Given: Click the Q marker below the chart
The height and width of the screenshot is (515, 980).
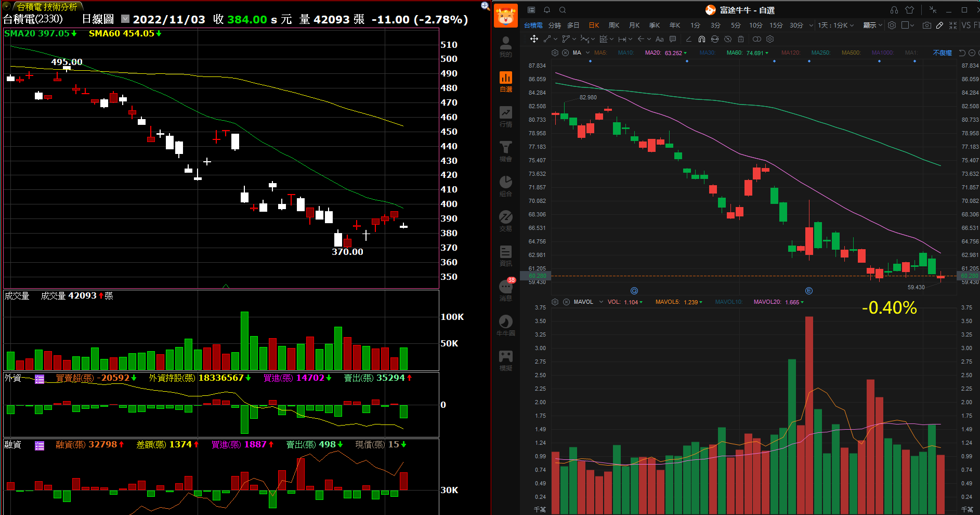Looking at the screenshot, I should pyautogui.click(x=634, y=291).
